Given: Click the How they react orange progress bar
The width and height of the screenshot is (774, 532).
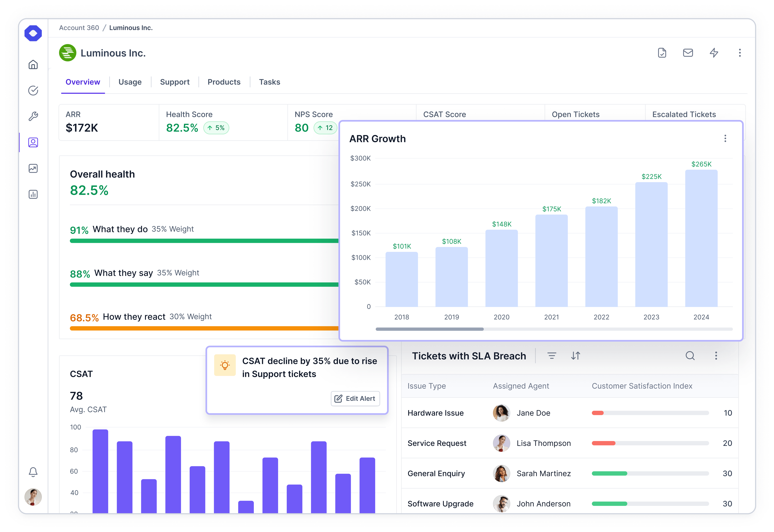Looking at the screenshot, I should (x=204, y=328).
